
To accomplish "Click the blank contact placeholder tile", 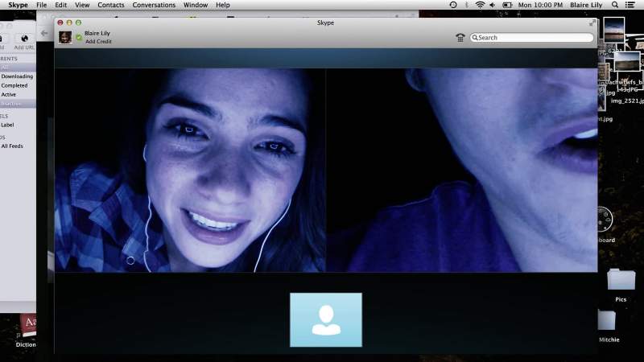I will pyautogui.click(x=326, y=319).
